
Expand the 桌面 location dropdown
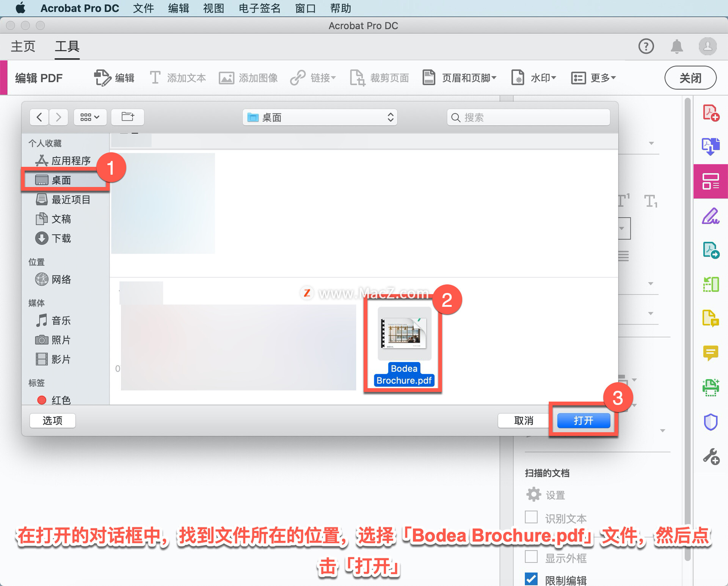pos(320,118)
